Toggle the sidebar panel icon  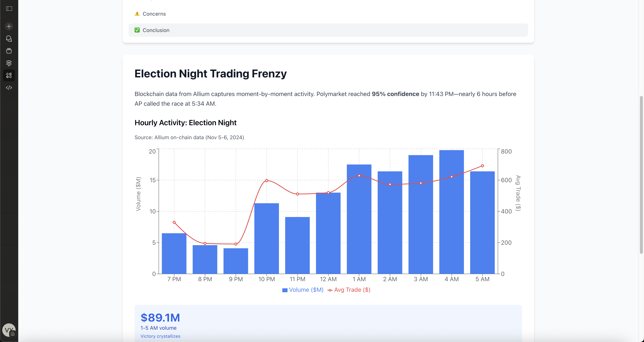pos(9,9)
